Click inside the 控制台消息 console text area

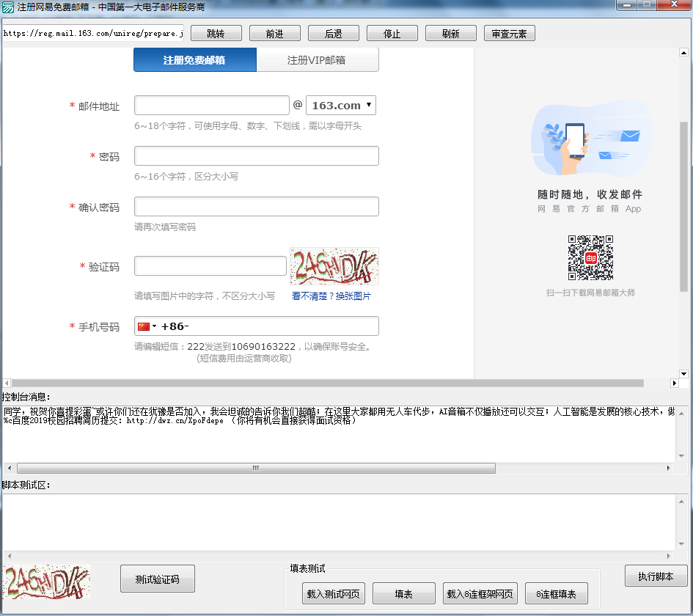(339, 434)
